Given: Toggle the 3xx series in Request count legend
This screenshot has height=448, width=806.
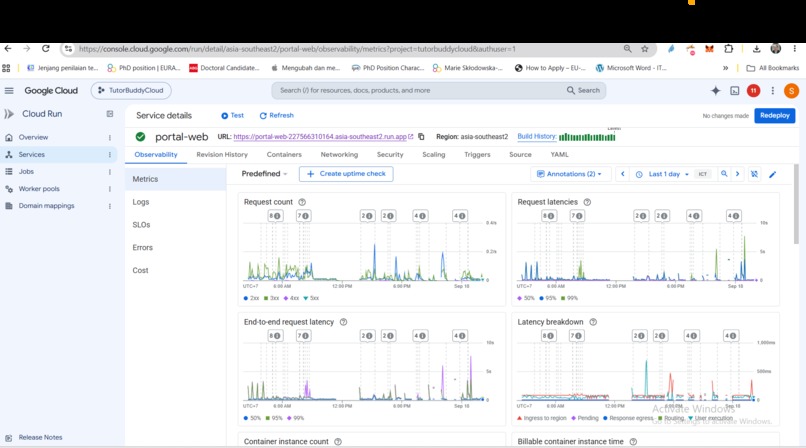Looking at the screenshot, I should 271,298.
